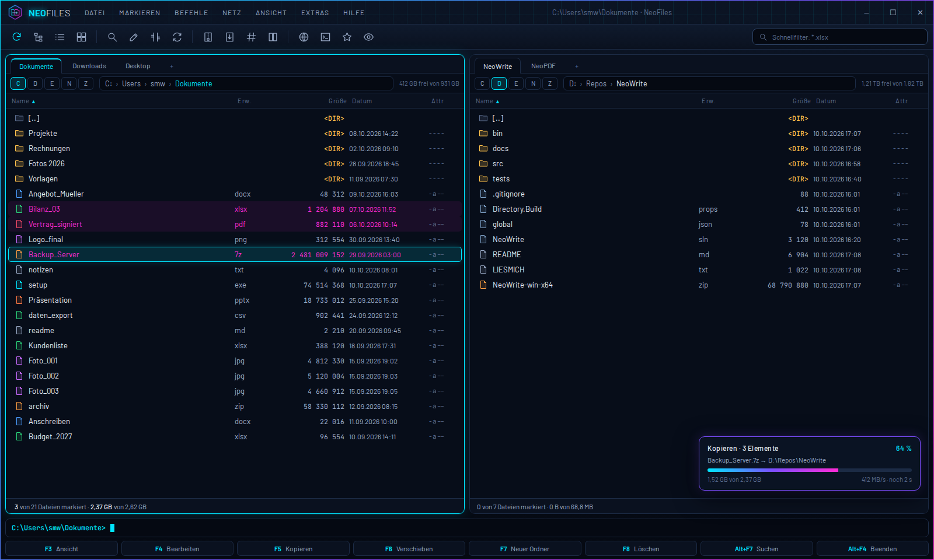
Task: Select drive E in right panel
Action: (x=516, y=83)
